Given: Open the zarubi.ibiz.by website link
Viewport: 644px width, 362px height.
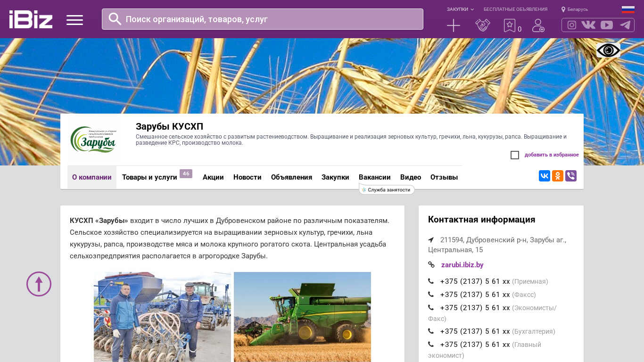Looking at the screenshot, I should pyautogui.click(x=462, y=265).
